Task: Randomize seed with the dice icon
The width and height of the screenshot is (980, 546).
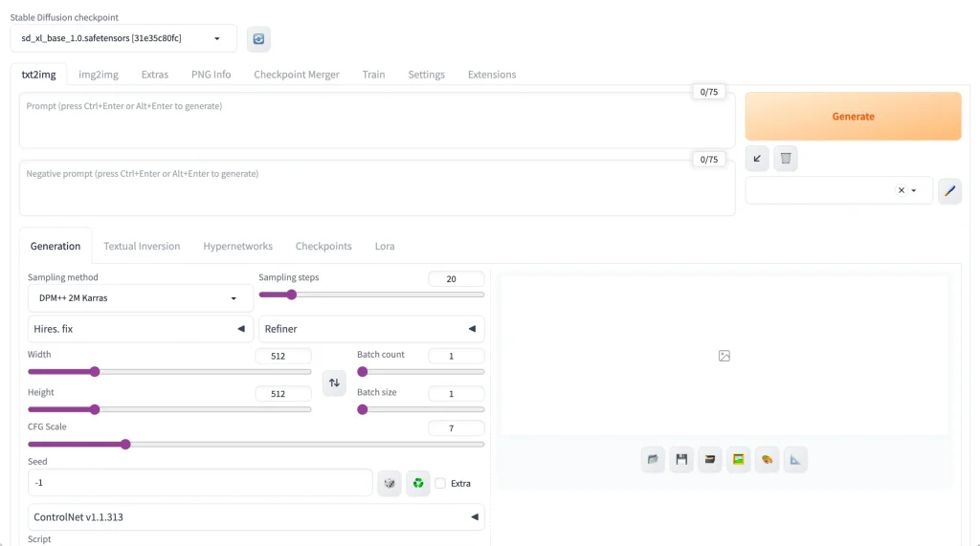Action: coord(390,483)
